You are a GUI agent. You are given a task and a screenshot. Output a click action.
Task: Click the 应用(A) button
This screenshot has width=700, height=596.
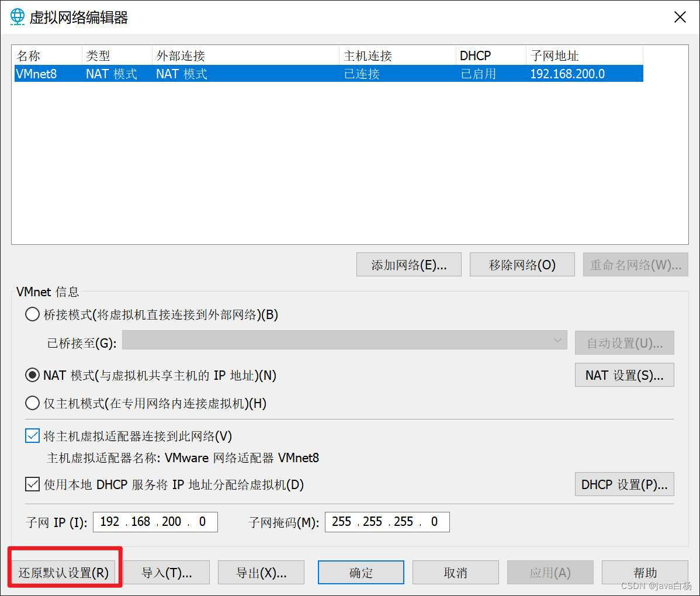tap(550, 573)
